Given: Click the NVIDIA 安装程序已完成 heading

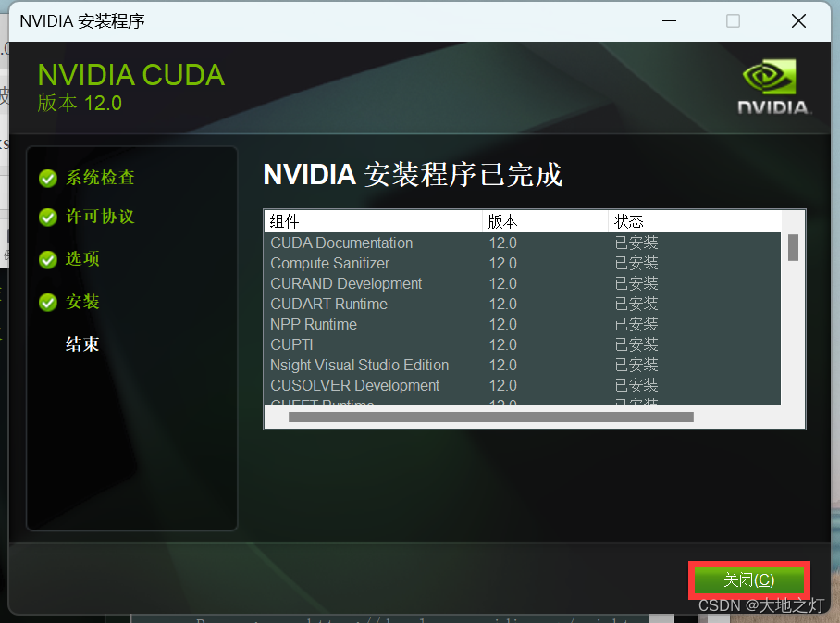Looking at the screenshot, I should point(413,175).
